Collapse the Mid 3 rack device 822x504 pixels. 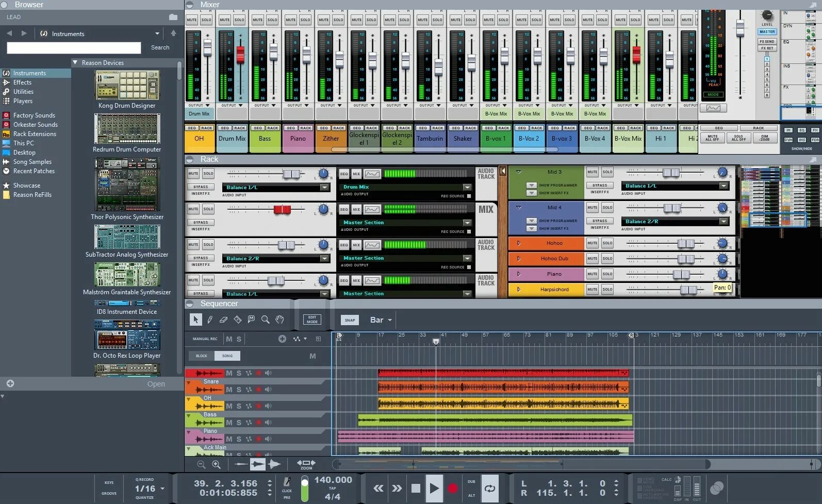click(x=519, y=172)
